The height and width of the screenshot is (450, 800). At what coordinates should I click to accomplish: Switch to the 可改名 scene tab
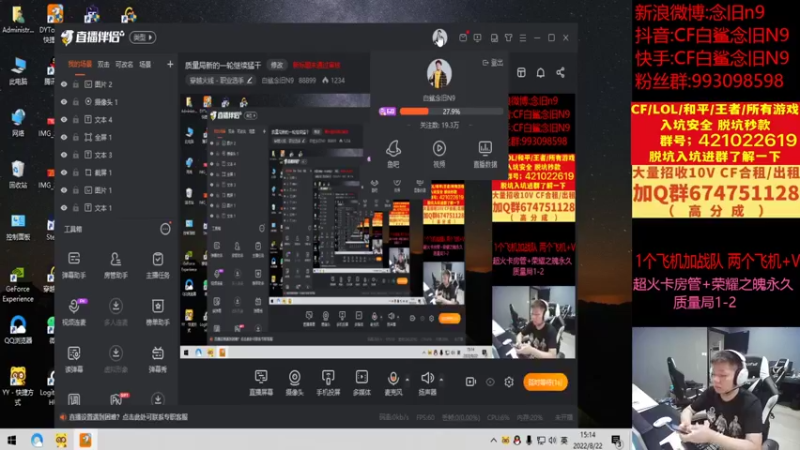124,64
